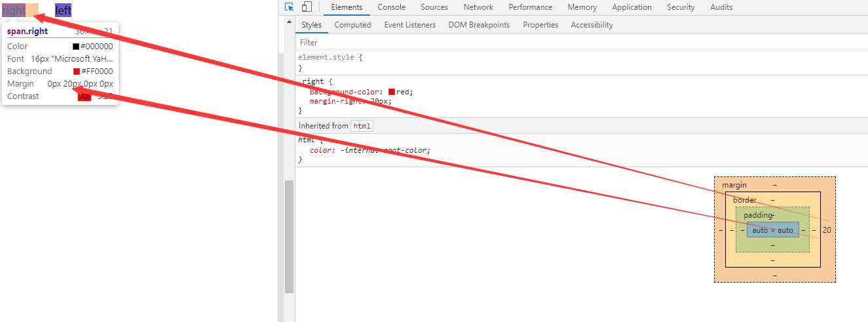Screen dimensions: 868x322
Task: Open the Performance tab
Action: (x=531, y=7)
